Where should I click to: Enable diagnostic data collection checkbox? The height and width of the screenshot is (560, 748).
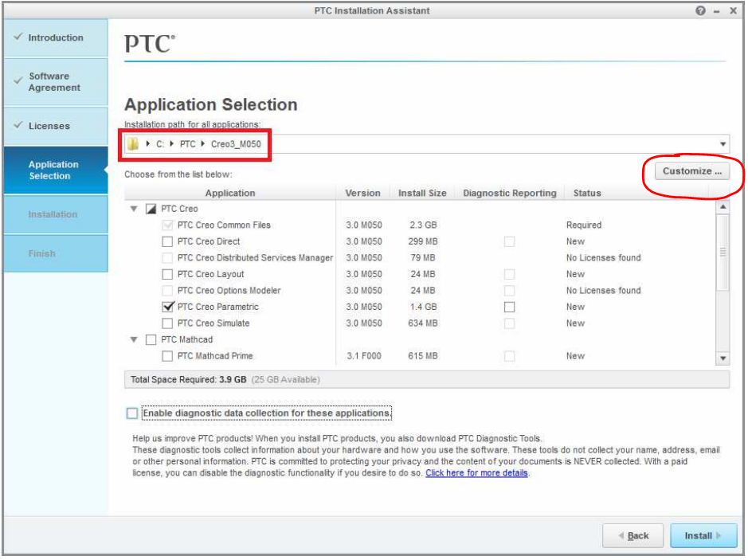[132, 413]
